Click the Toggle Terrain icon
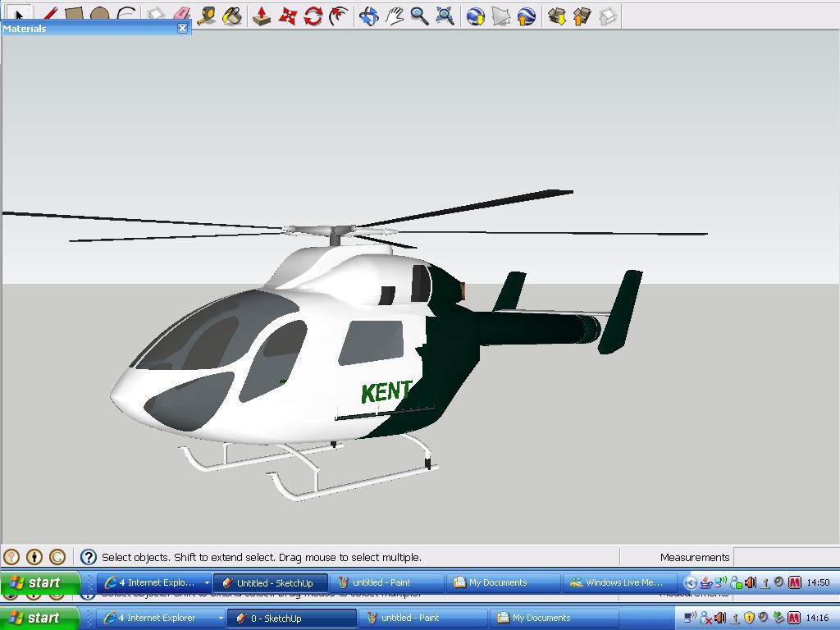Viewport: 840px width, 630px height. (x=501, y=16)
